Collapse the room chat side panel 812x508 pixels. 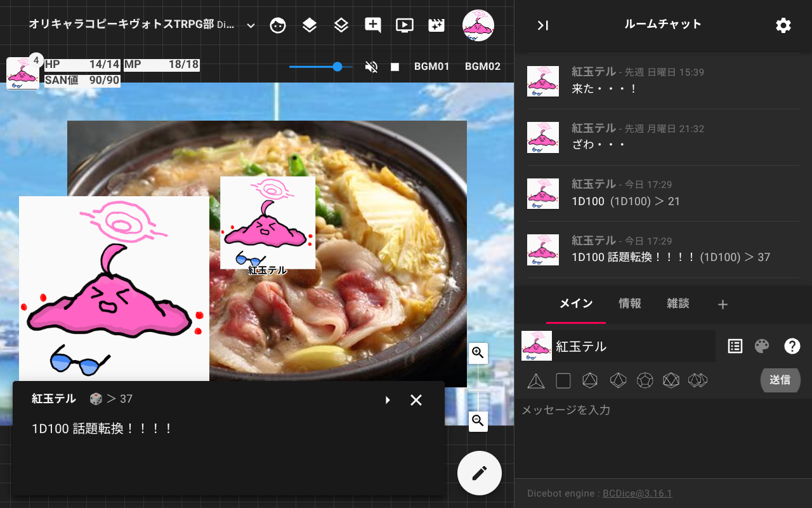[x=542, y=25]
